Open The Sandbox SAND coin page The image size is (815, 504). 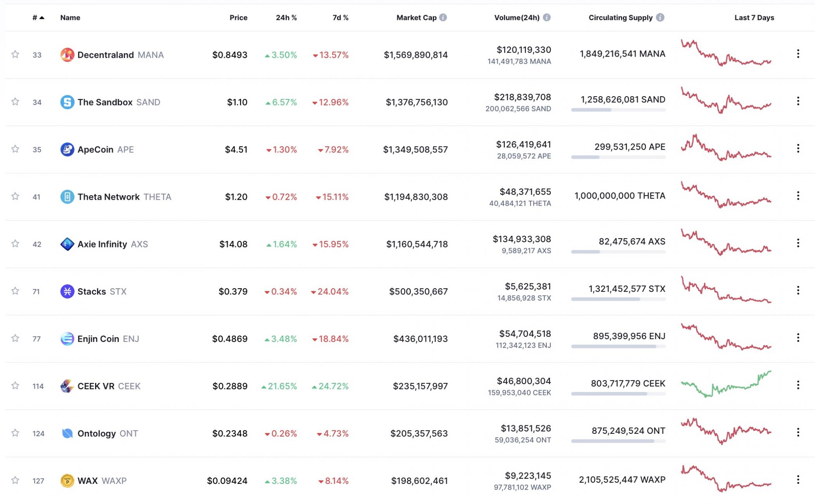[x=119, y=102]
